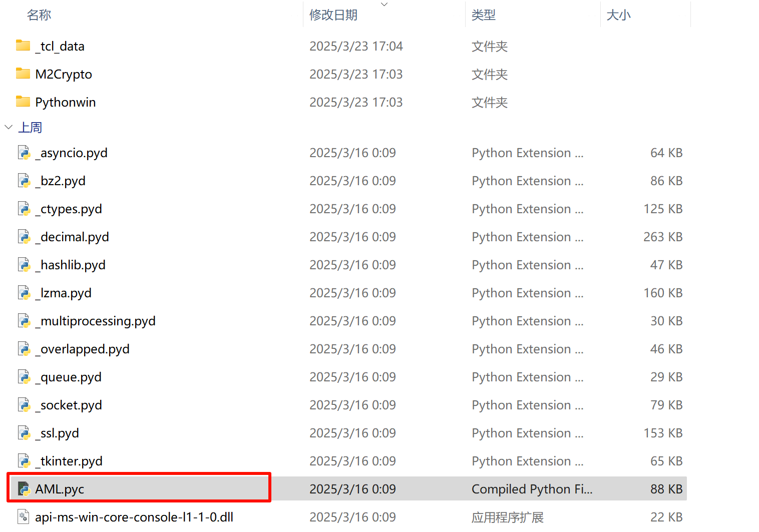Click the _tcl_data folder icon
This screenshot has height=532, width=759.
(x=23, y=46)
